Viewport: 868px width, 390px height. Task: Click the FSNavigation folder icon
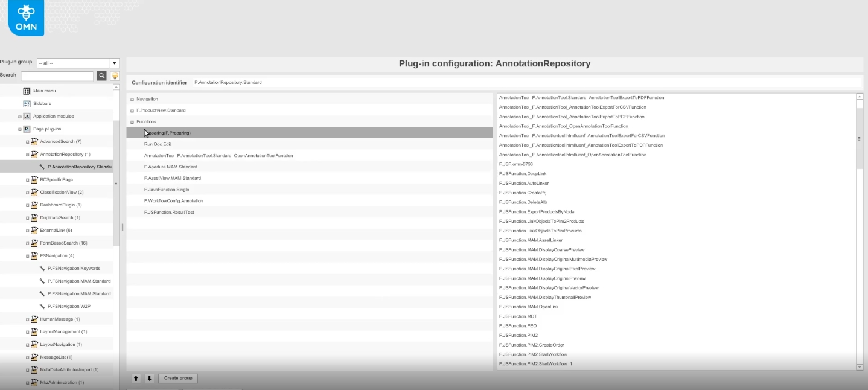34,256
